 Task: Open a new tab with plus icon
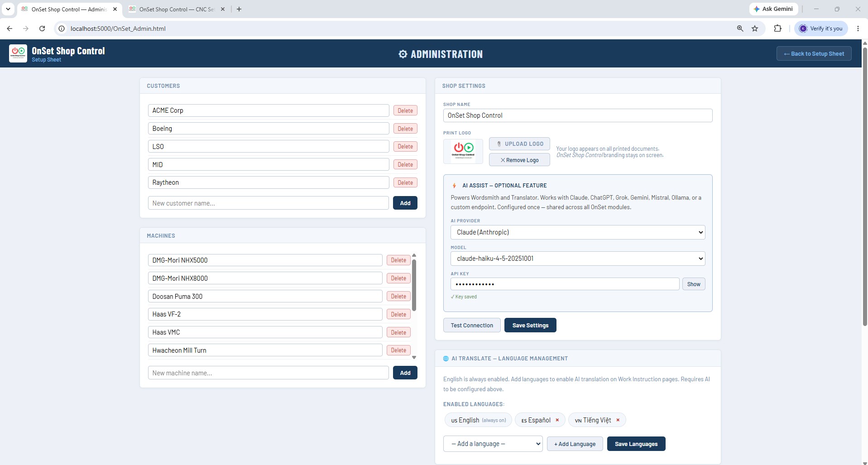pos(239,9)
